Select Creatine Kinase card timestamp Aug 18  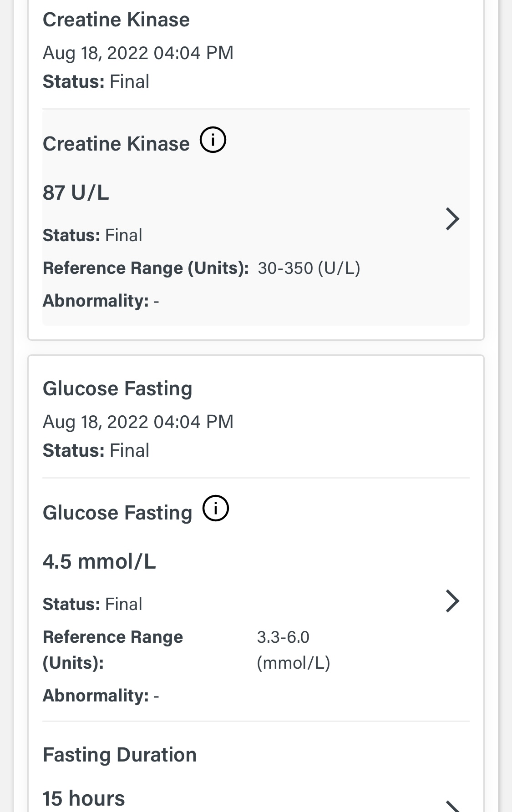(138, 53)
